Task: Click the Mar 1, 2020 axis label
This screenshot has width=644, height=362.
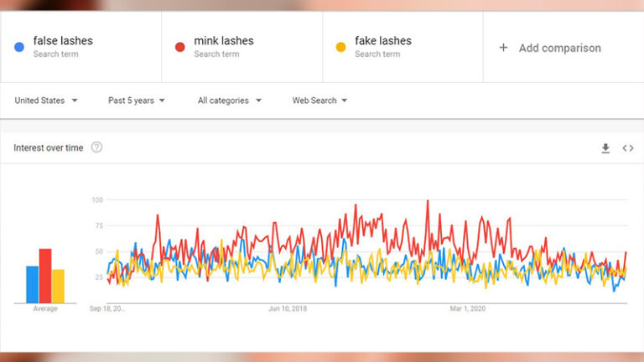Action: click(468, 309)
